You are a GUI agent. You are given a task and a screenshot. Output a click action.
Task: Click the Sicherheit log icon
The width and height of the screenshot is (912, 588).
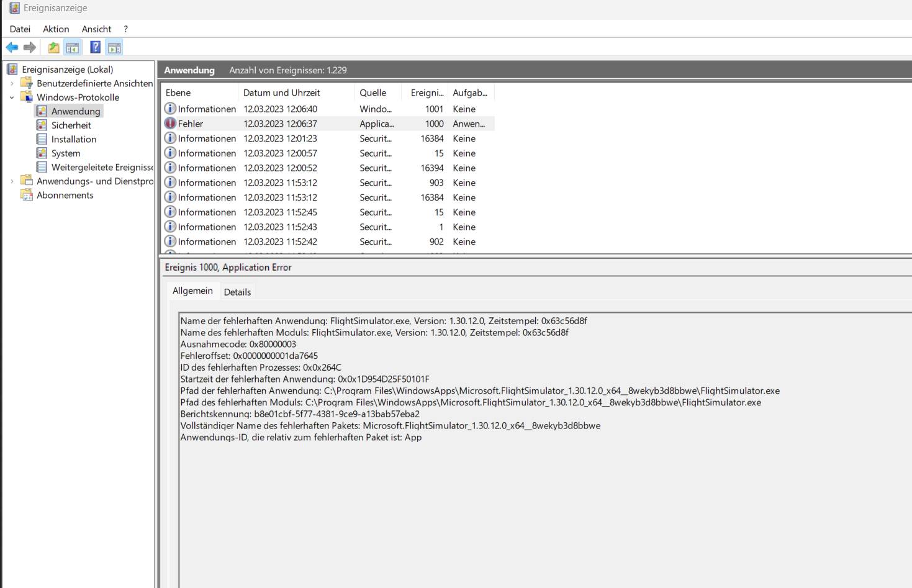(42, 125)
